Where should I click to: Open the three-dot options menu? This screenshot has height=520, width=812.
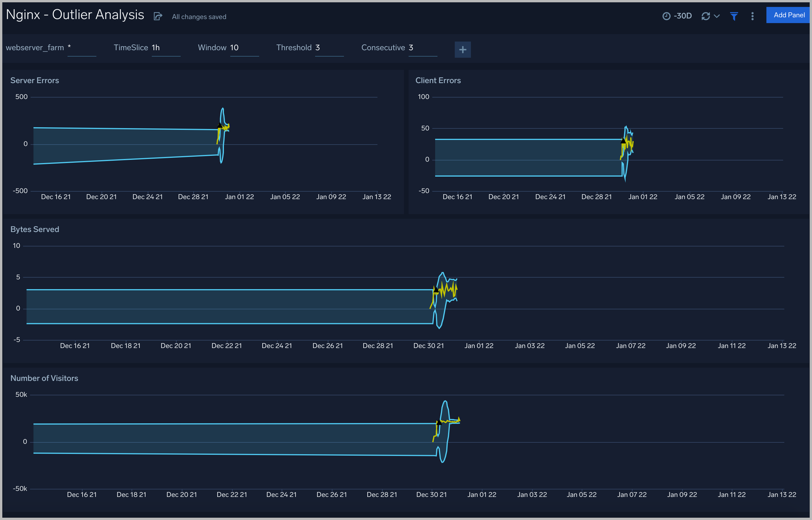[752, 16]
